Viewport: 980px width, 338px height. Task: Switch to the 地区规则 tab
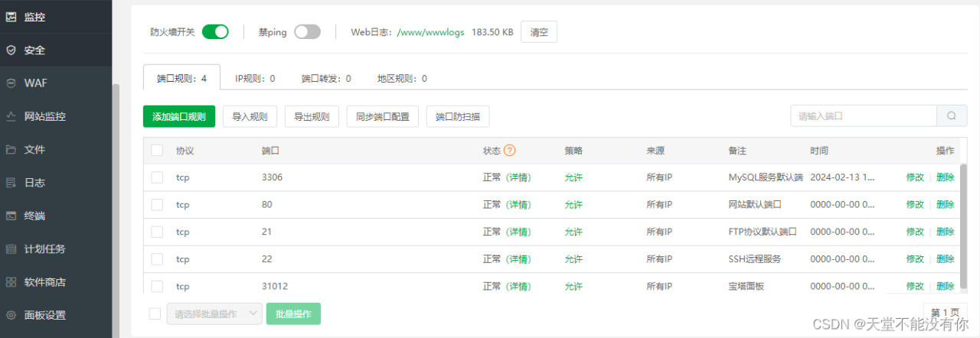(402, 78)
